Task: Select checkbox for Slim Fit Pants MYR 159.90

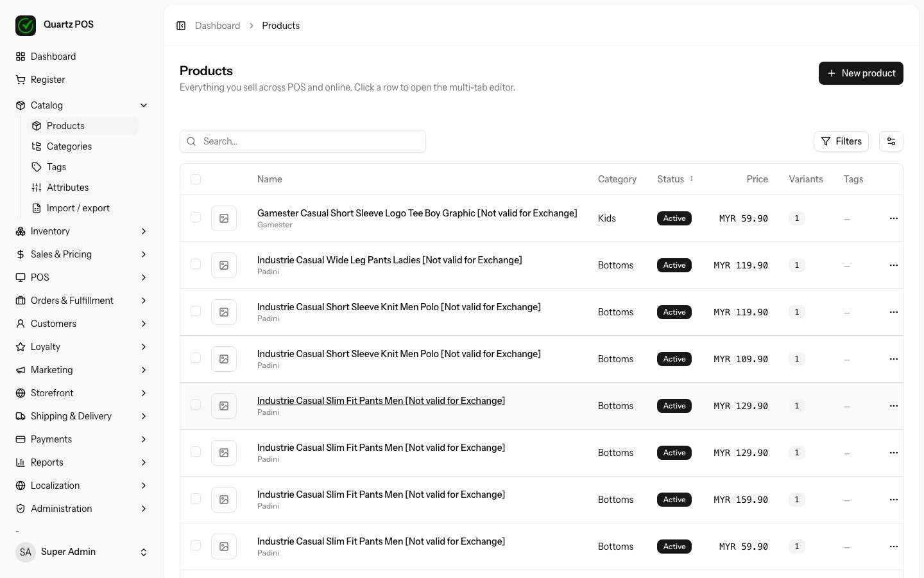Action: click(196, 498)
